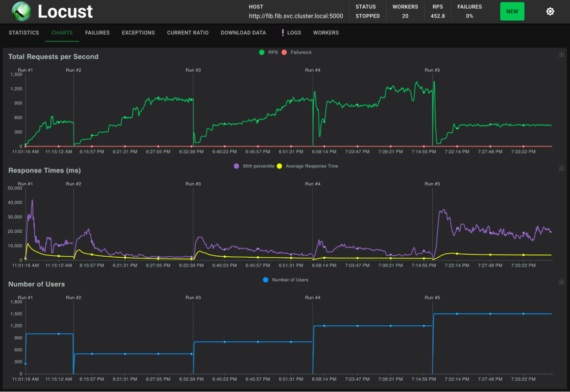Open the FAILURES tab
Image resolution: width=570 pixels, height=392 pixels.
pyautogui.click(x=97, y=32)
